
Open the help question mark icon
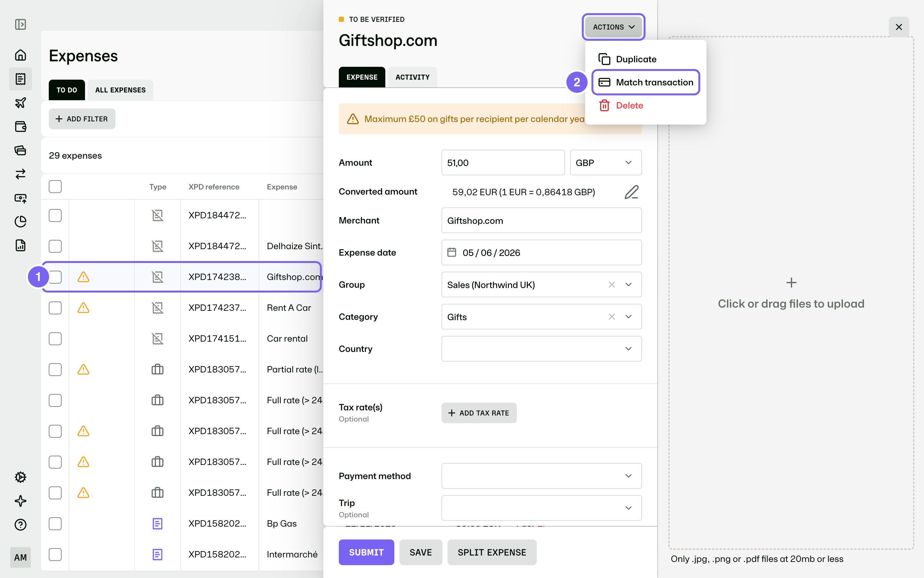click(20, 524)
